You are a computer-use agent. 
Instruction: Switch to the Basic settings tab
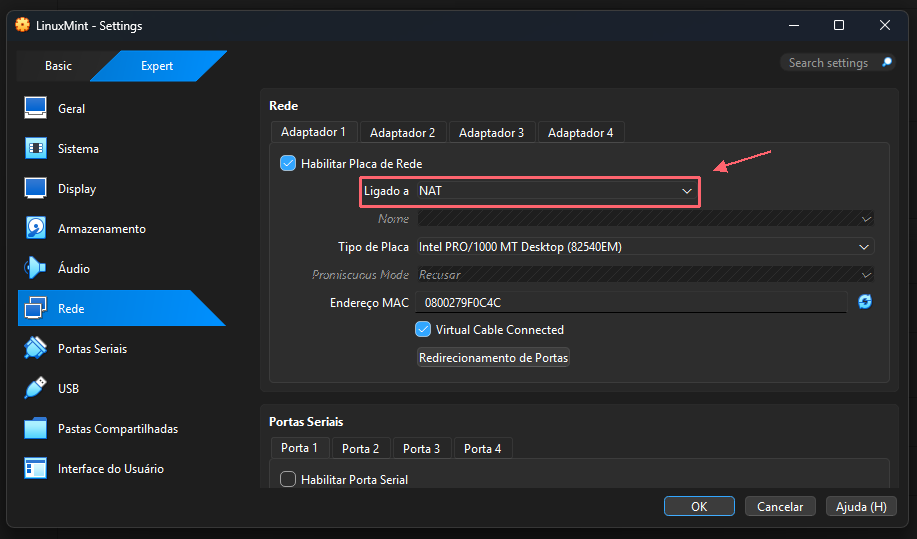(x=58, y=65)
